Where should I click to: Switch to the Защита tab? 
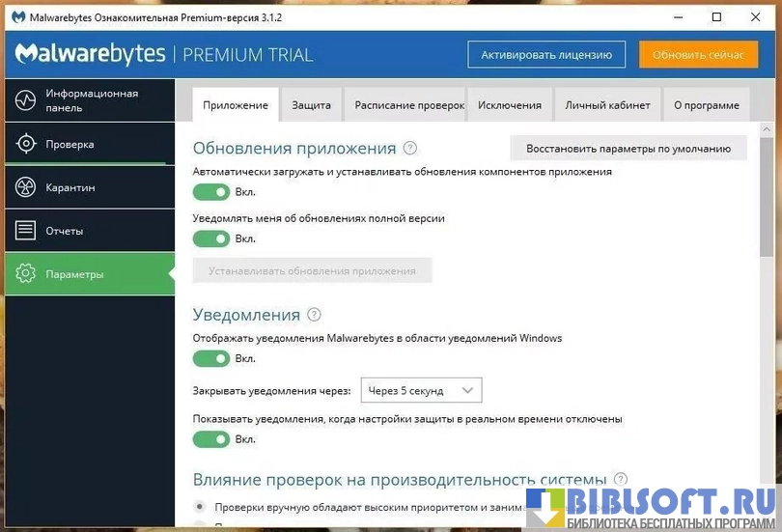click(311, 105)
